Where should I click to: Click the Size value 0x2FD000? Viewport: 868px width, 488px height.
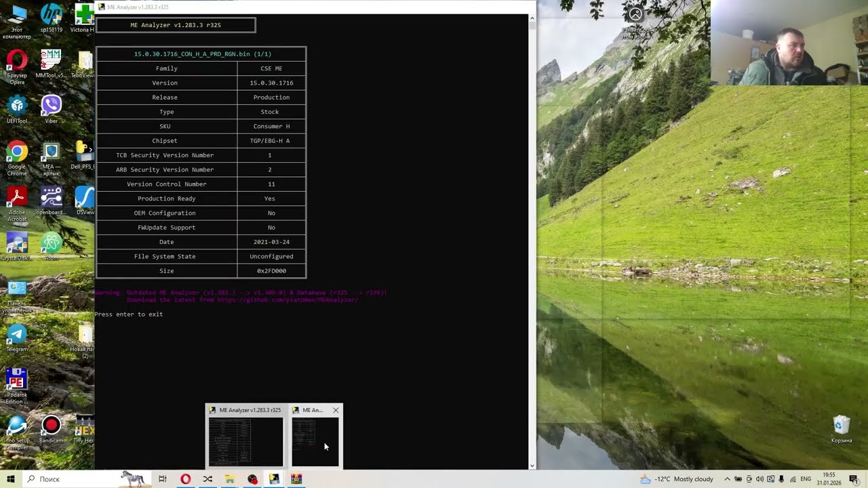click(271, 271)
